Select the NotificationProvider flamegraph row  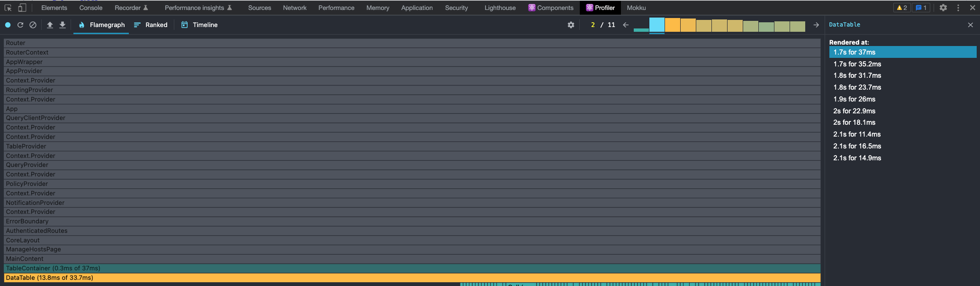pyautogui.click(x=412, y=203)
